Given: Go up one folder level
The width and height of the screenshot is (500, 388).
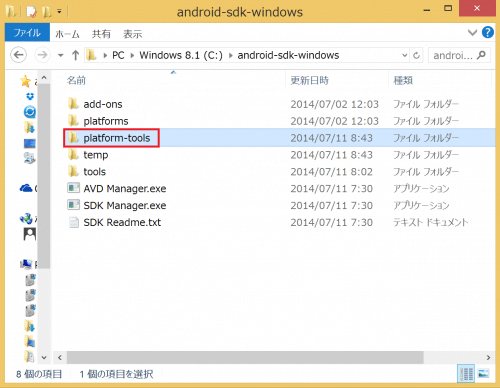Looking at the screenshot, I should point(75,55).
